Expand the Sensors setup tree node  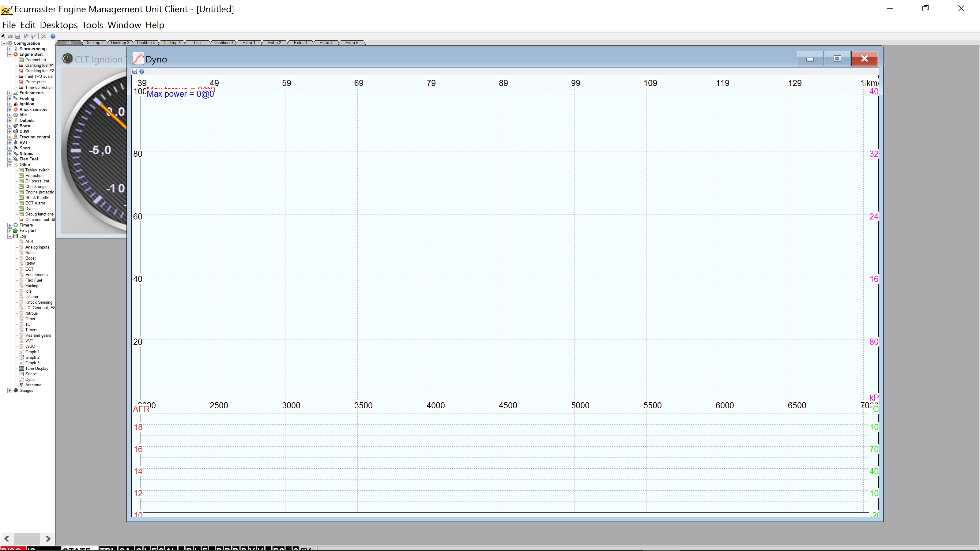pyautogui.click(x=10, y=49)
